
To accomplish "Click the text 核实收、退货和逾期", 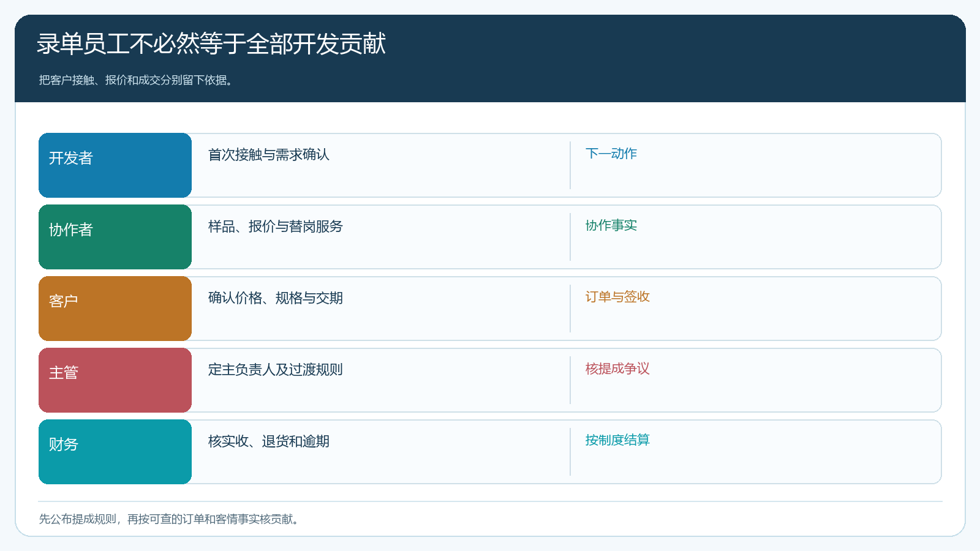I will (269, 441).
